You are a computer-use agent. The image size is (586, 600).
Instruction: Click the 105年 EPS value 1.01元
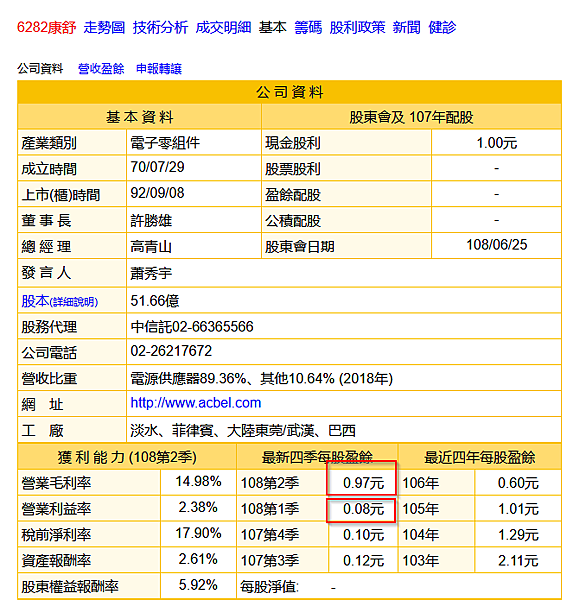click(518, 509)
